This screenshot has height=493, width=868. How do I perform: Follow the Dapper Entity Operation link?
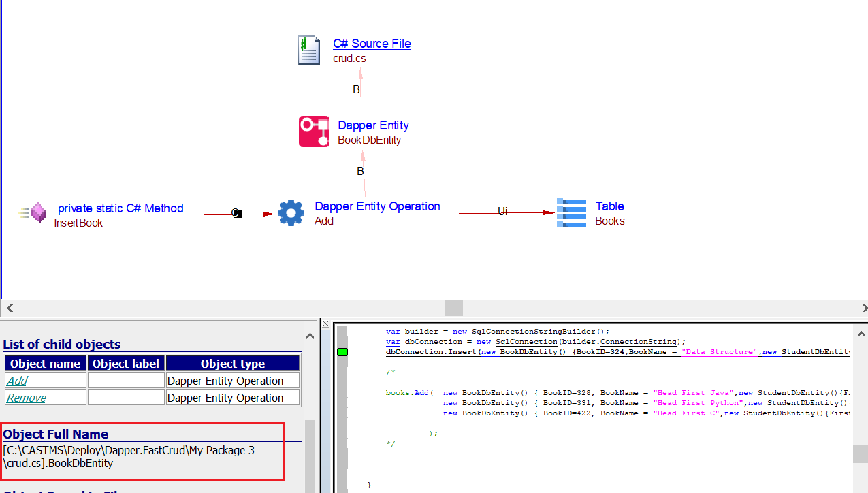click(377, 206)
